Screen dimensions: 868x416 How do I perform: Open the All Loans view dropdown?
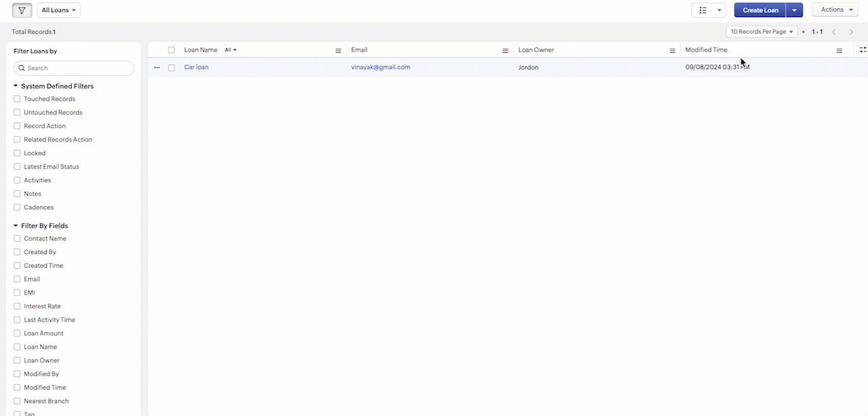(58, 10)
